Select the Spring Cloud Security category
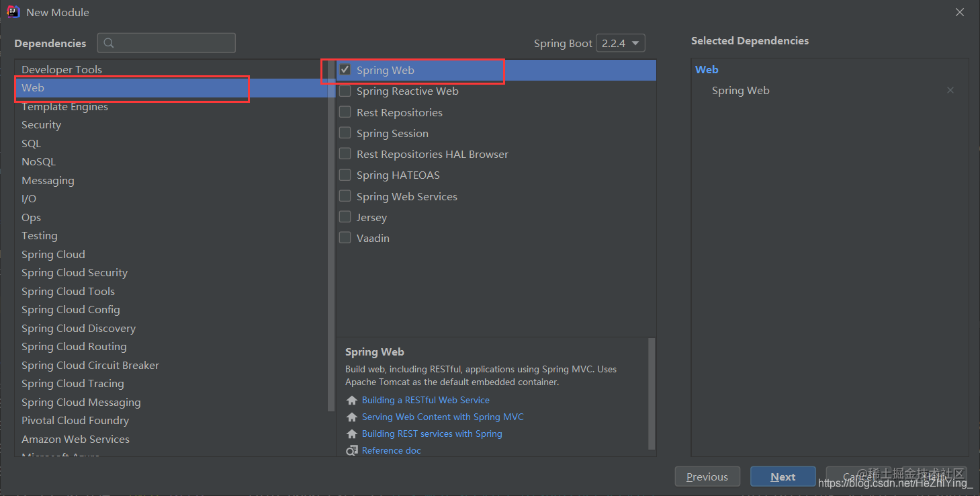Viewport: 980px width, 496px height. coord(74,272)
